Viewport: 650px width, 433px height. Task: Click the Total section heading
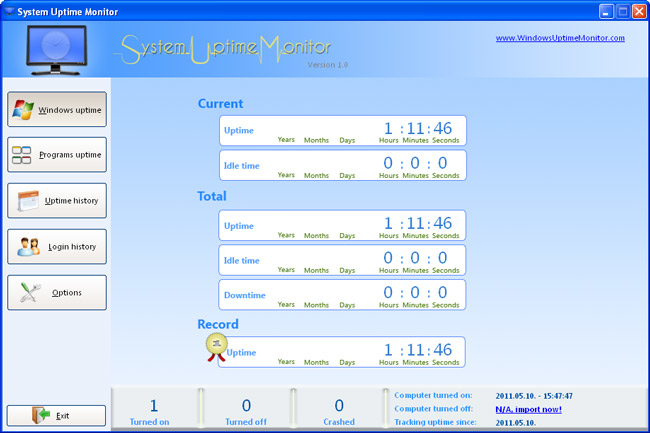[212, 196]
